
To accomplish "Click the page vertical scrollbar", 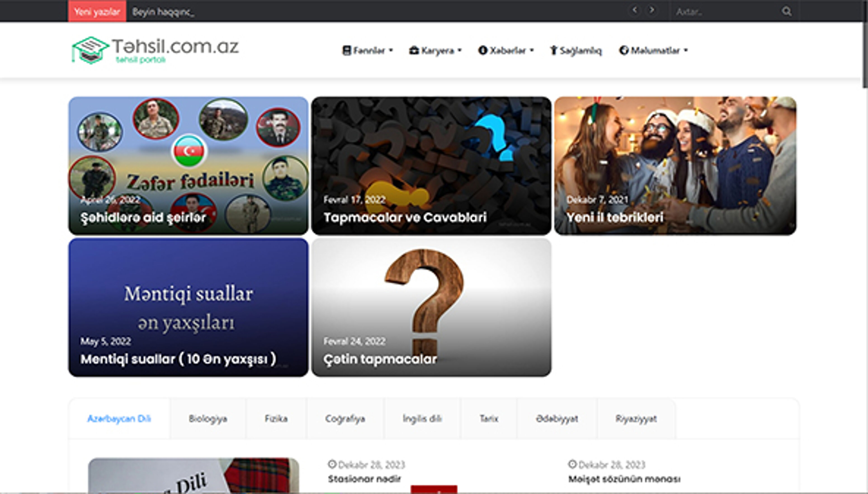I will pyautogui.click(x=865, y=54).
